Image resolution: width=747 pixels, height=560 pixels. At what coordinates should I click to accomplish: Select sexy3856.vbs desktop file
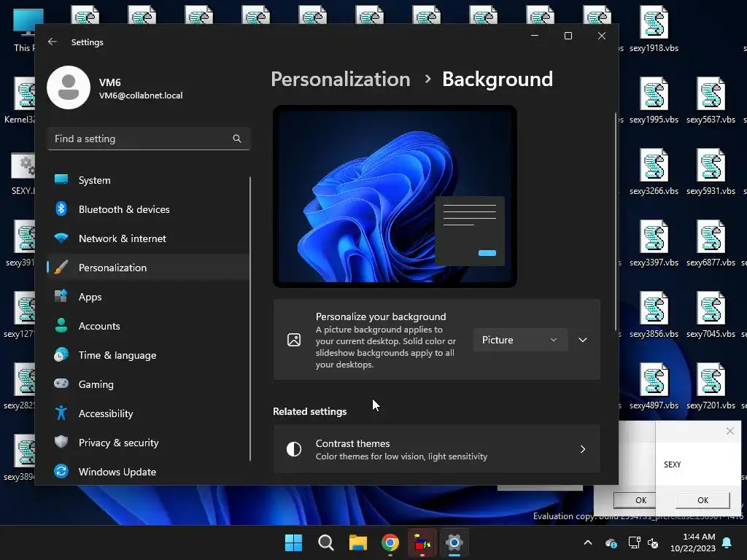tap(654, 315)
